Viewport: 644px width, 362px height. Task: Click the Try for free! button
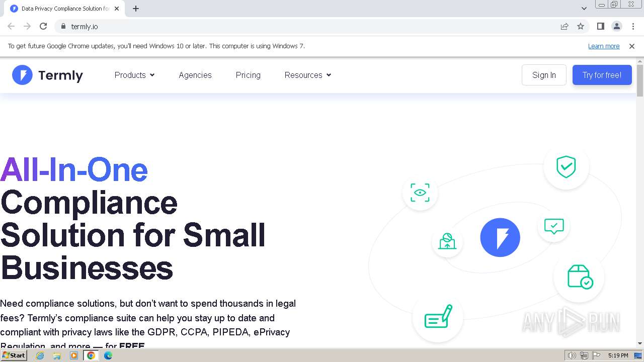pyautogui.click(x=602, y=75)
